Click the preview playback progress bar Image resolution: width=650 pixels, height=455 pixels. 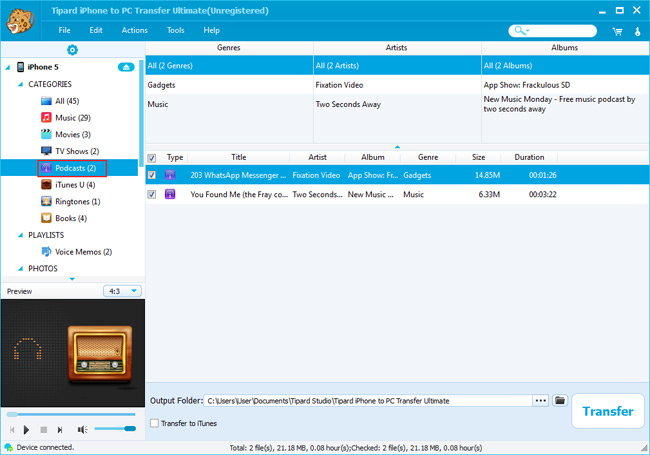[x=71, y=414]
